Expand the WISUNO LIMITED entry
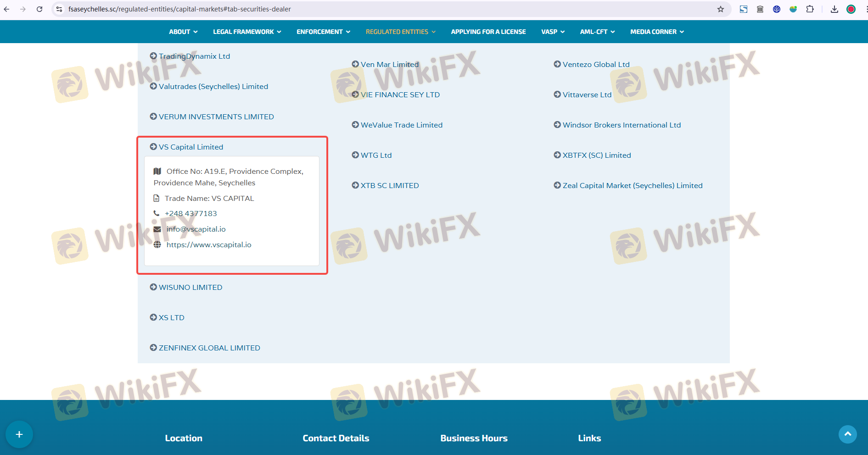Image resolution: width=868 pixels, height=455 pixels. pos(190,287)
